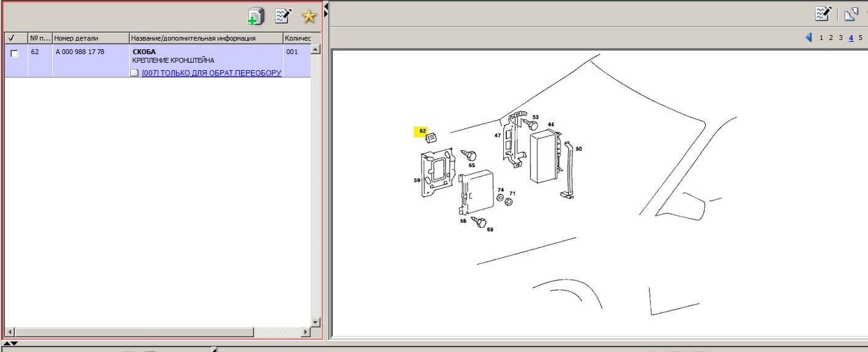Click the parts list scroll-right arrow
The width and height of the screenshot is (868, 352).
click(306, 332)
